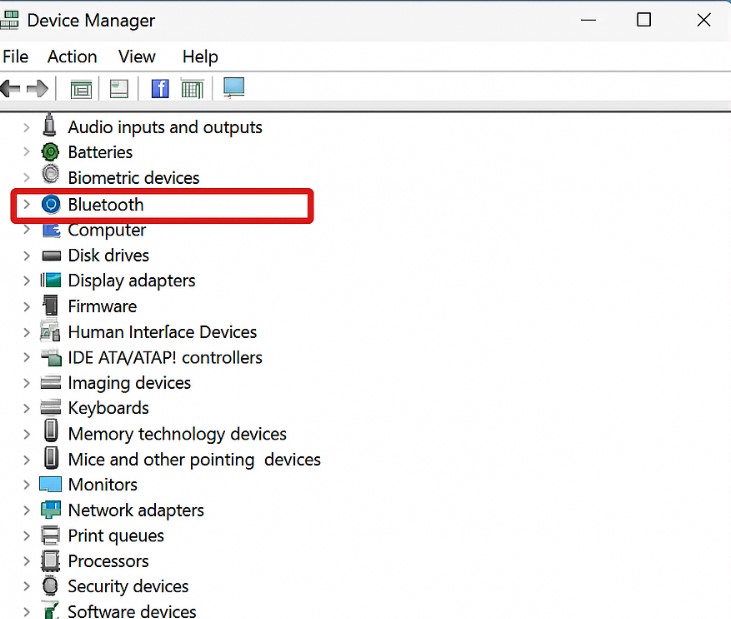Click the Batteries category icon
Image resolution: width=731 pixels, height=619 pixels.
[51, 152]
